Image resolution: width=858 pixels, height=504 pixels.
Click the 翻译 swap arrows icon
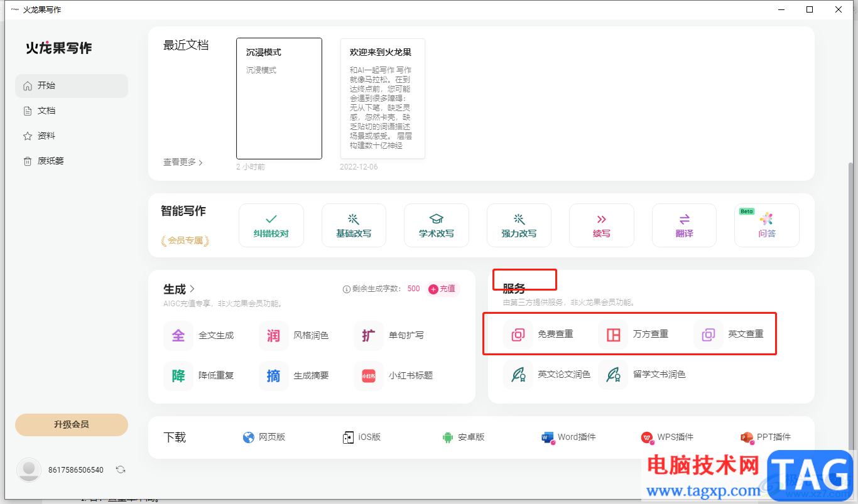[684, 219]
